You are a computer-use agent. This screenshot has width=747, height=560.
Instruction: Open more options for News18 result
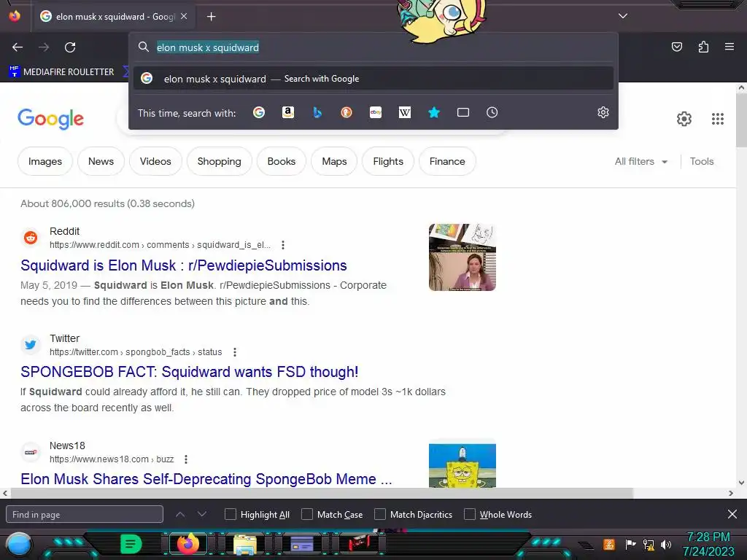coord(186,459)
